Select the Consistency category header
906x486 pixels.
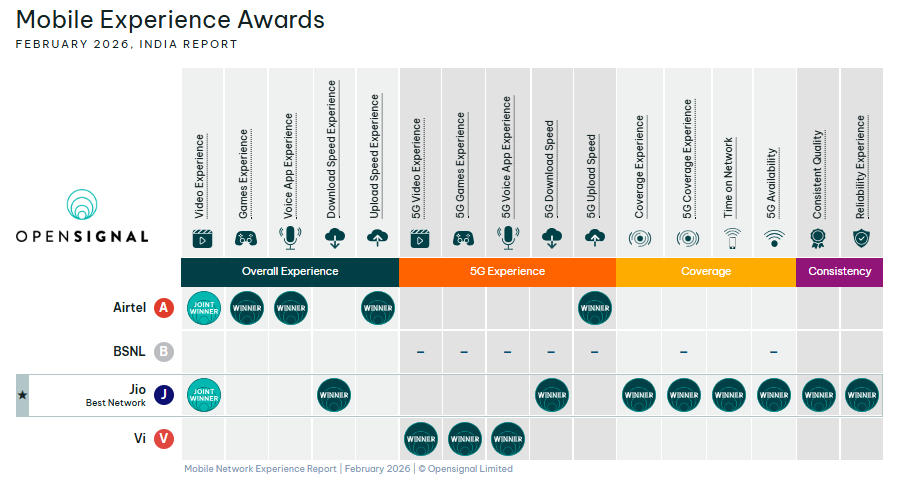pos(840,272)
